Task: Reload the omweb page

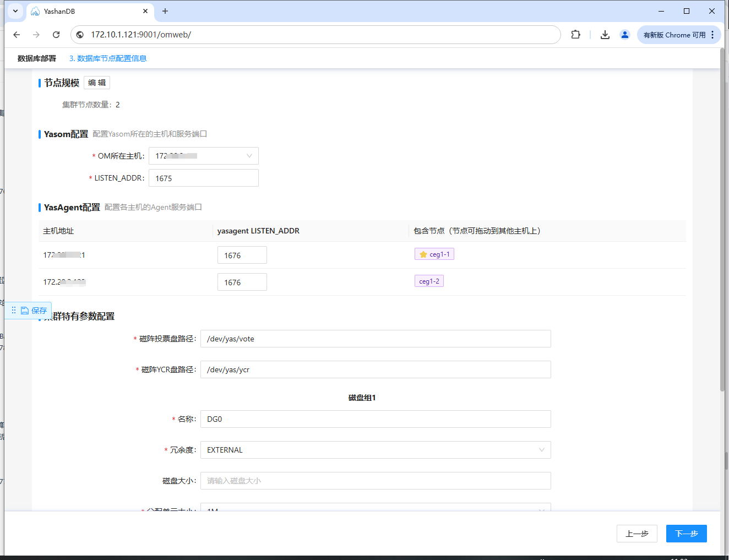Action: point(56,35)
